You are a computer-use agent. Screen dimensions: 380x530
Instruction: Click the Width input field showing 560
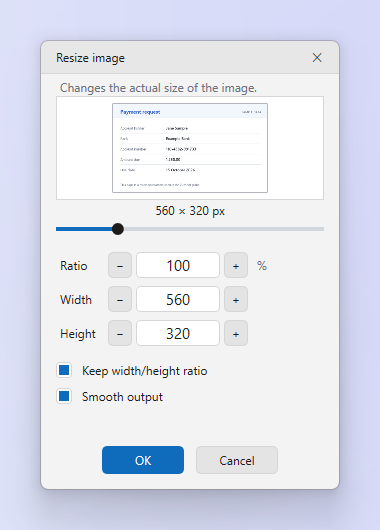[178, 299]
